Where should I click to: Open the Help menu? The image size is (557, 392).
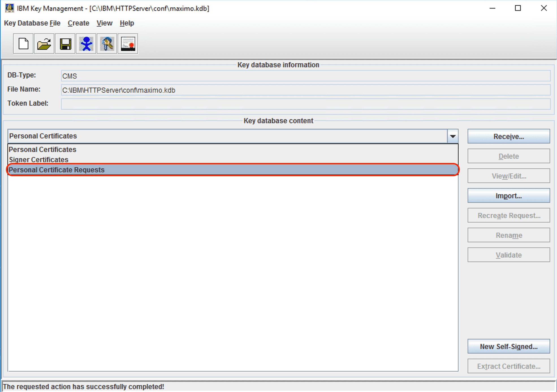pyautogui.click(x=127, y=23)
